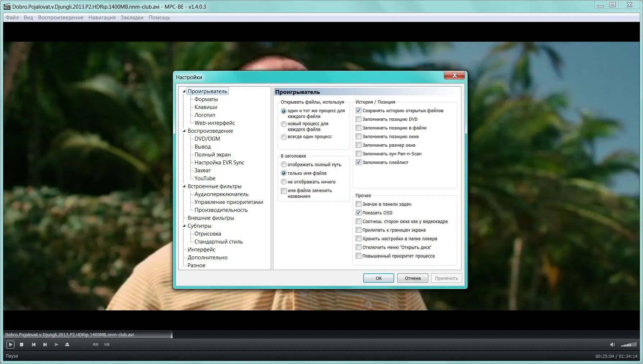Click the ОК button
The height and width of the screenshot is (364, 643).
tap(379, 278)
